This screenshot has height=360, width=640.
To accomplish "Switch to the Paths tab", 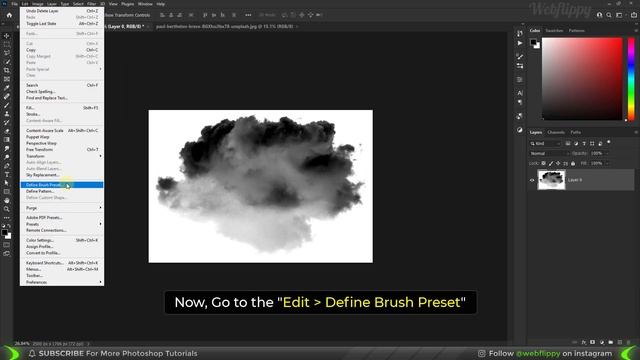I will [x=576, y=132].
